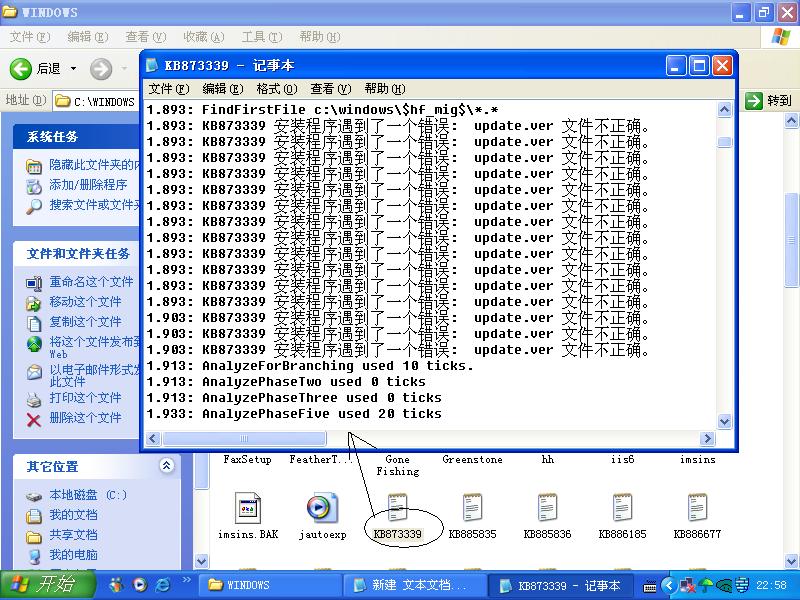Image resolution: width=800 pixels, height=600 pixels.
Task: Click the rename file icon
Action: 34,283
